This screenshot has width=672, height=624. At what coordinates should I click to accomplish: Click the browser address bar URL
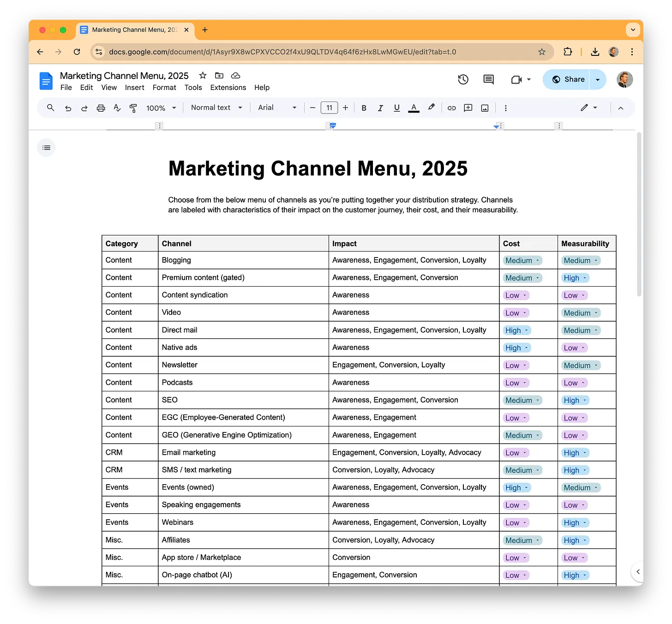pos(282,52)
